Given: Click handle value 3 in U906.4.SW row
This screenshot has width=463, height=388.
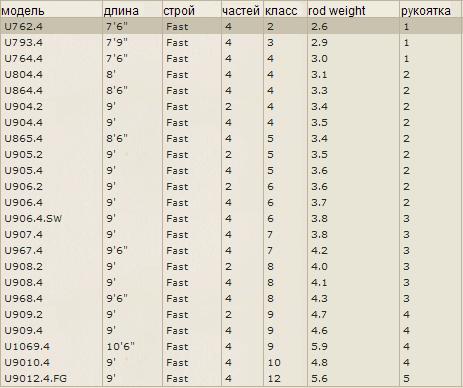Looking at the screenshot, I should point(406,218).
